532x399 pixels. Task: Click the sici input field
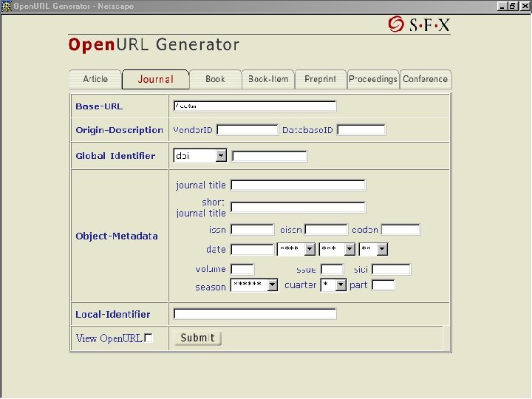(391, 270)
